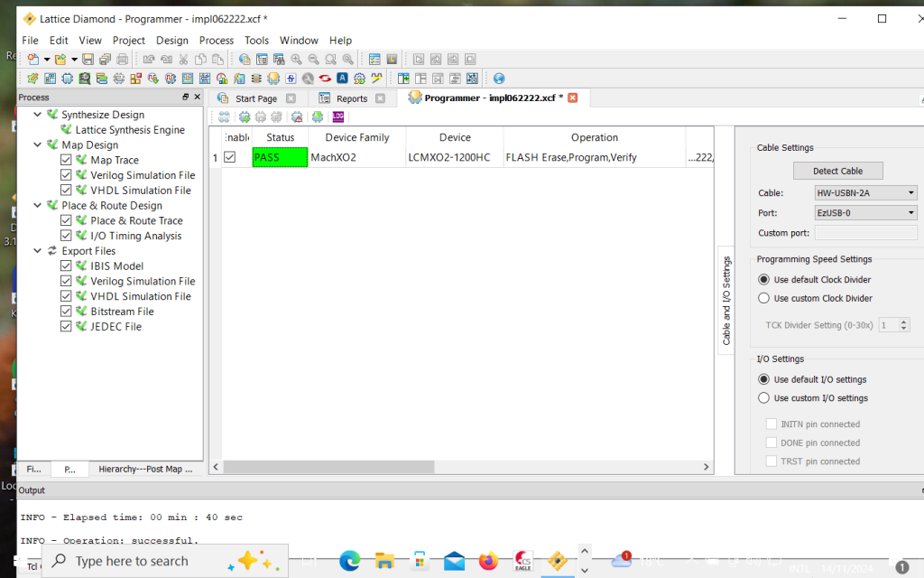Click the Zoom In toolbar icon
This screenshot has height=578, width=924.
(296, 59)
